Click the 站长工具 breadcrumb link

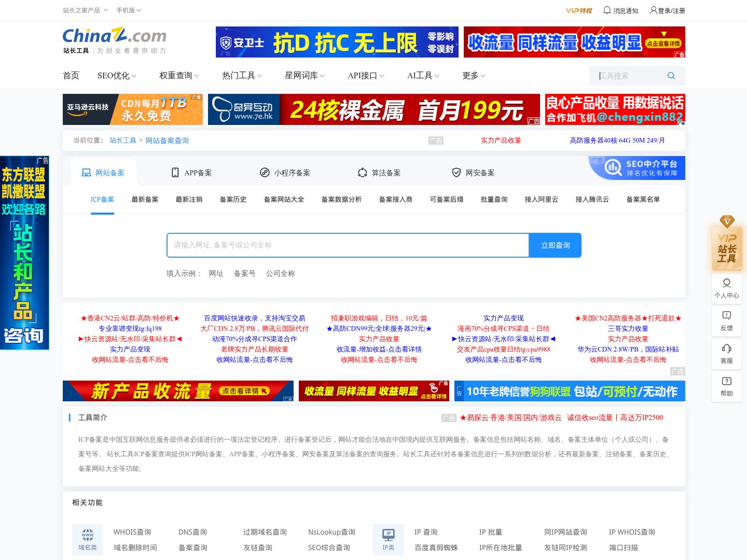click(x=123, y=141)
